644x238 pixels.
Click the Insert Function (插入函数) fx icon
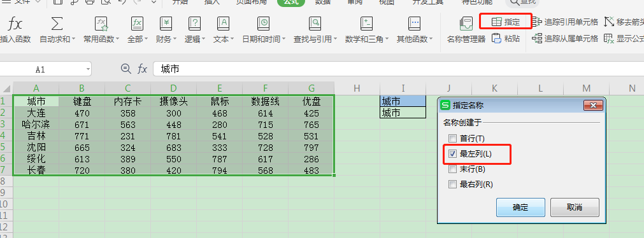[15, 24]
